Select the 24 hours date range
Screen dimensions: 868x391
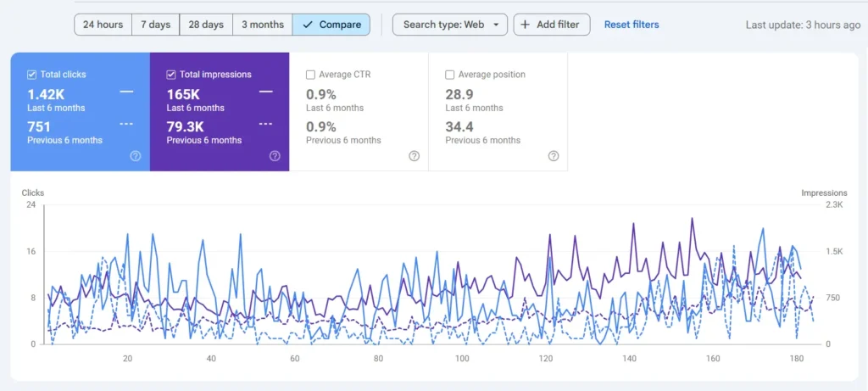(x=103, y=25)
